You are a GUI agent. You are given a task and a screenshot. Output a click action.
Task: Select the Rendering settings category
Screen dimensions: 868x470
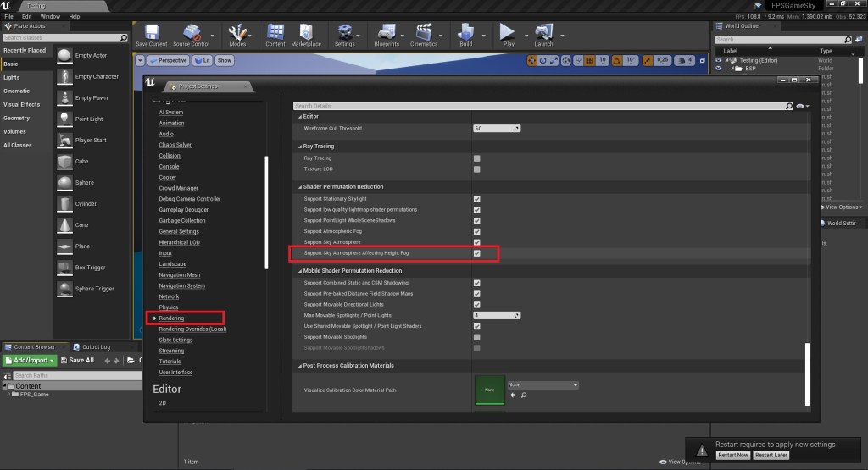point(171,318)
